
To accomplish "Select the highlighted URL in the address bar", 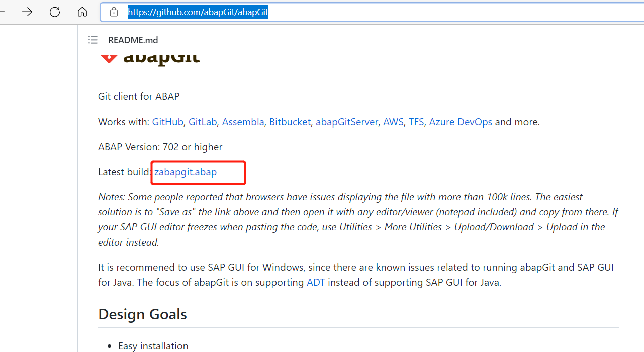I will 198,12.
